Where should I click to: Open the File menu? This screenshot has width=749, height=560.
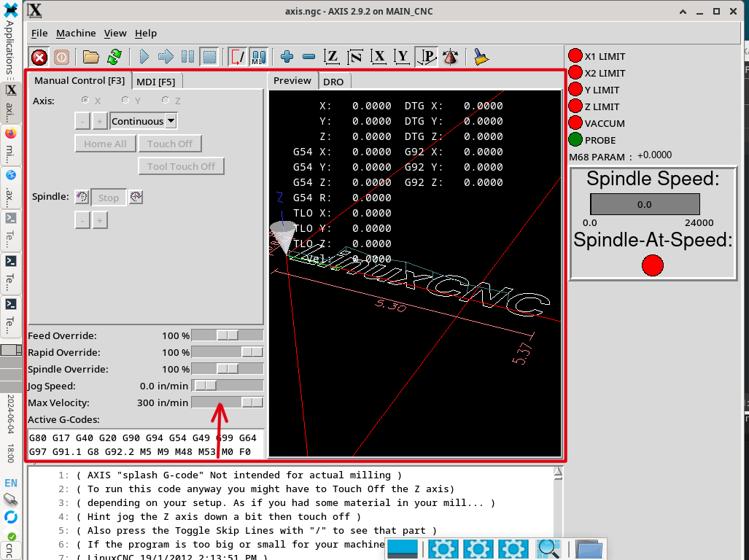click(39, 34)
